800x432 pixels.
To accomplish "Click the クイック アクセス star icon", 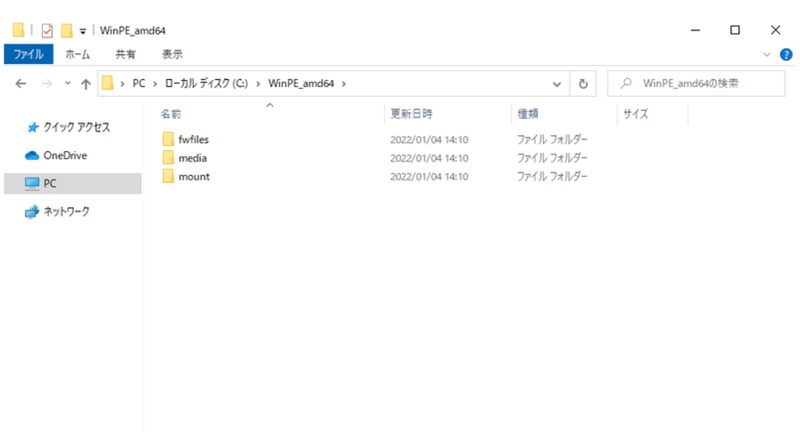I will (x=33, y=127).
